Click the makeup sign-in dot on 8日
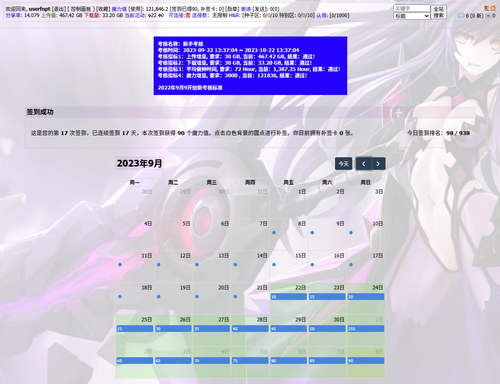 tap(274, 233)
